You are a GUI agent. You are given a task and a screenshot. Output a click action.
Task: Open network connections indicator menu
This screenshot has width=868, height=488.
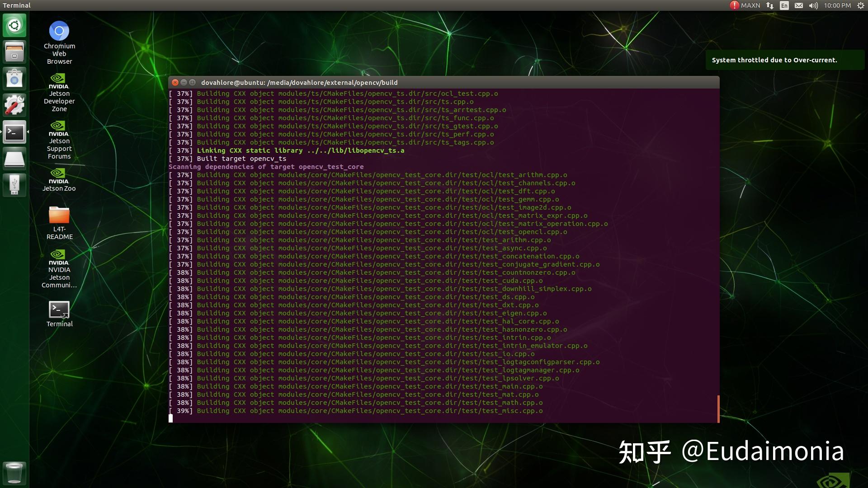coord(770,5)
